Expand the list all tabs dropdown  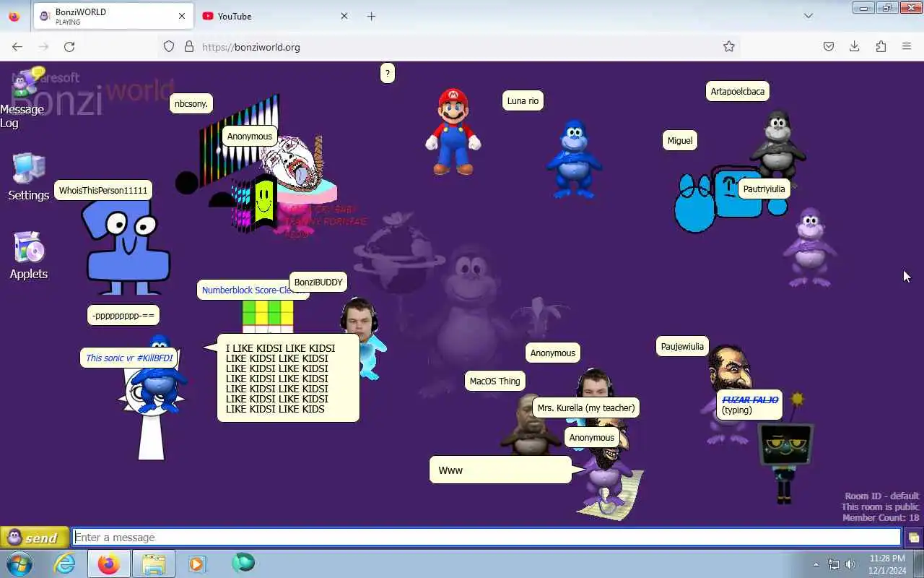808,16
